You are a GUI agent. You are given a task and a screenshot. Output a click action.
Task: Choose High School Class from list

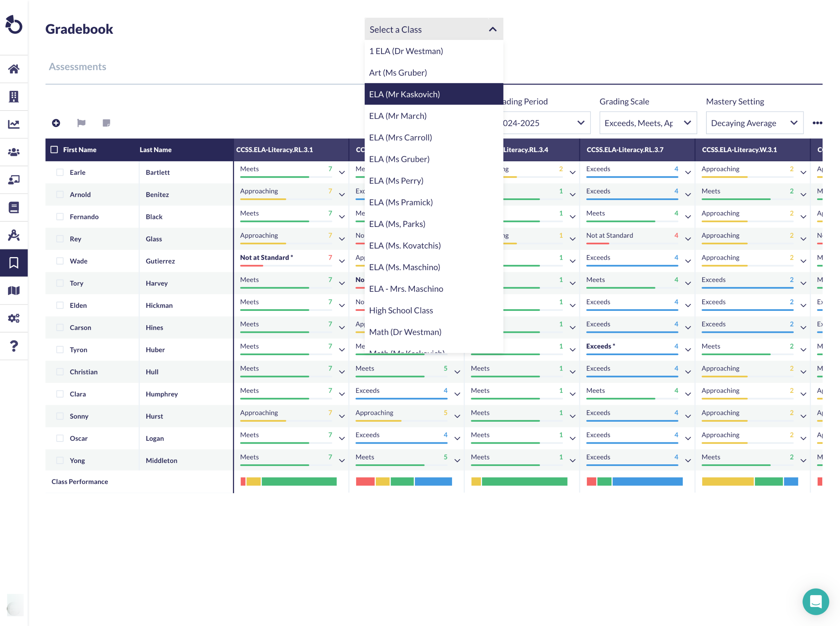click(x=400, y=310)
